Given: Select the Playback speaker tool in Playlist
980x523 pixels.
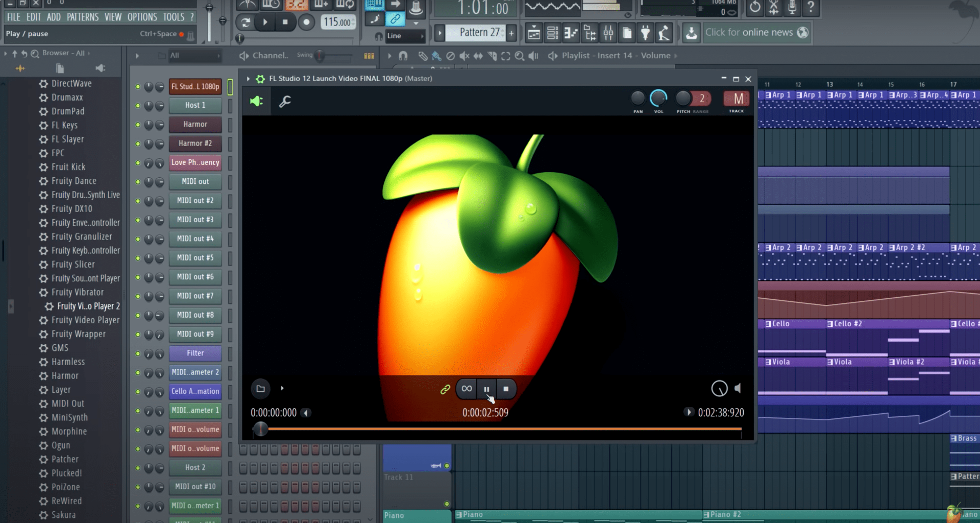Looking at the screenshot, I should click(533, 56).
